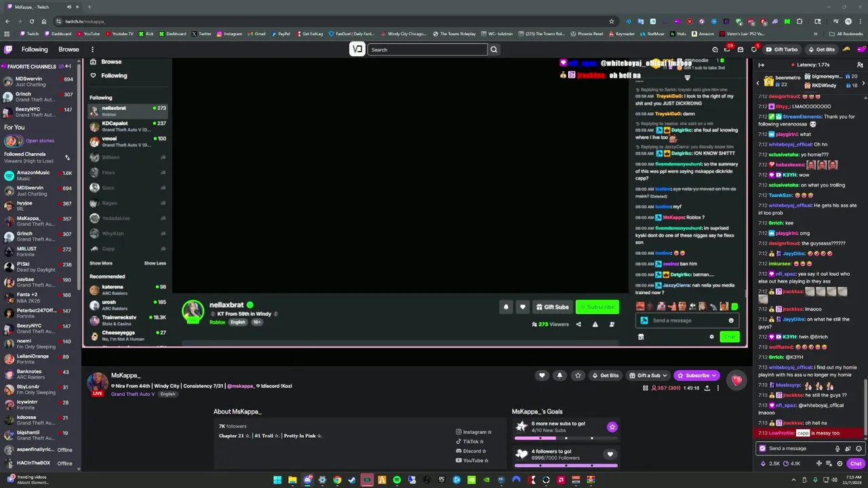Image resolution: width=868 pixels, height=488 pixels.
Task: Open the chat celebration effects icon
Action: [848, 449]
